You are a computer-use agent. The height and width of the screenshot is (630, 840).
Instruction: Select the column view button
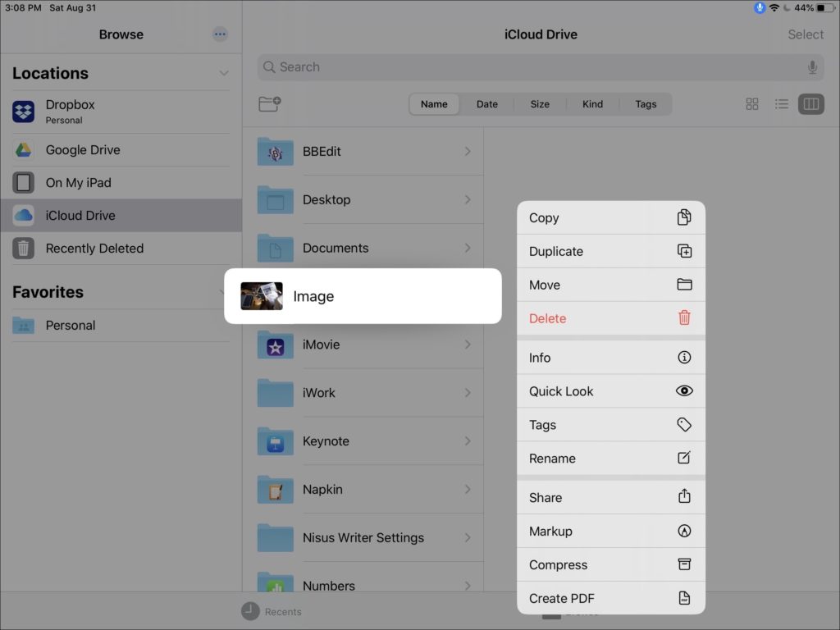(810, 104)
